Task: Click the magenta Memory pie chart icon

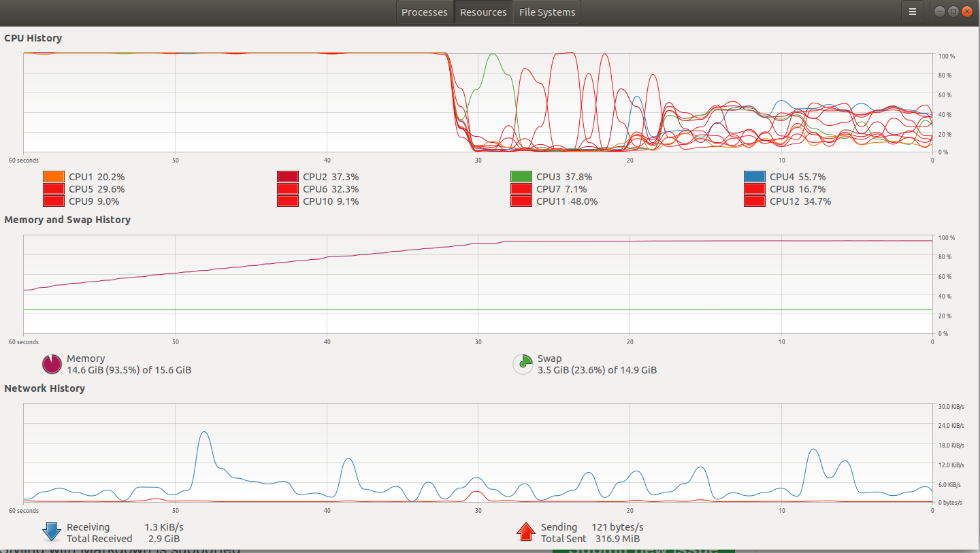Action: point(51,364)
